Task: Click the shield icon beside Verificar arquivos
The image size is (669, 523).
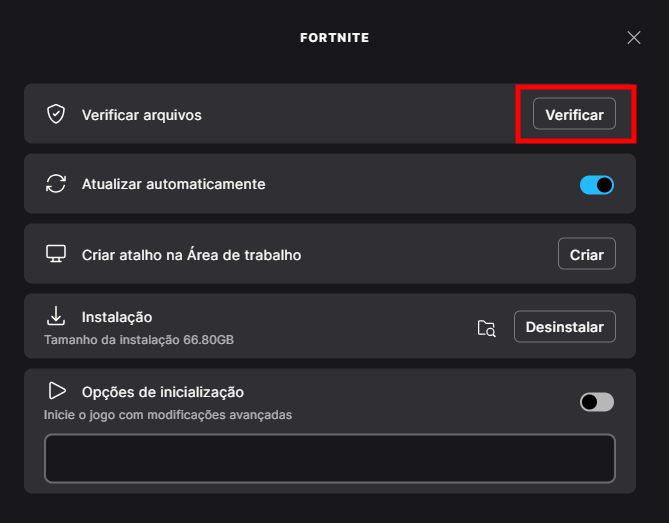Action: tap(56, 115)
